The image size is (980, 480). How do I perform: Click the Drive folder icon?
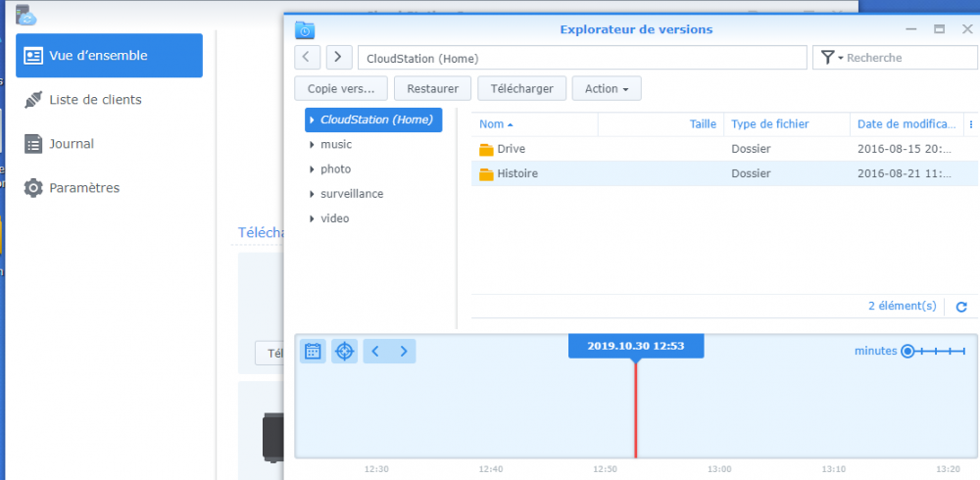click(486, 149)
